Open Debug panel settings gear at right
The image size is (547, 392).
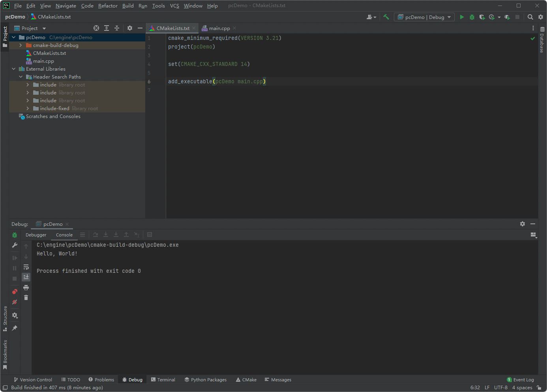tap(523, 224)
